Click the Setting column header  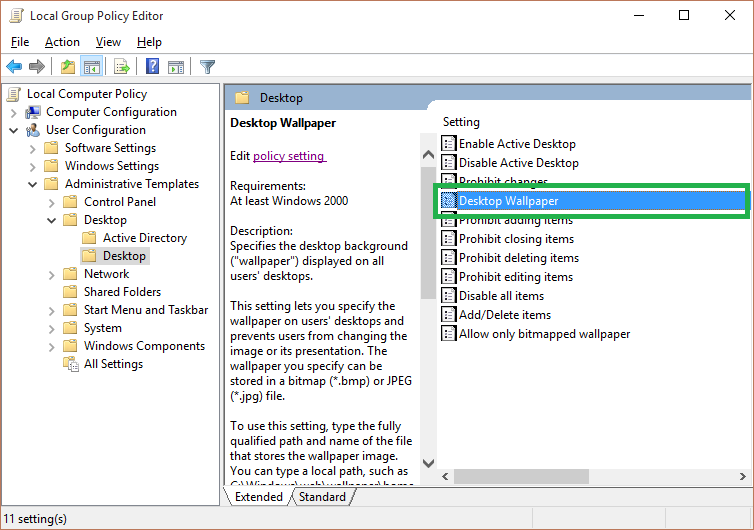click(461, 122)
